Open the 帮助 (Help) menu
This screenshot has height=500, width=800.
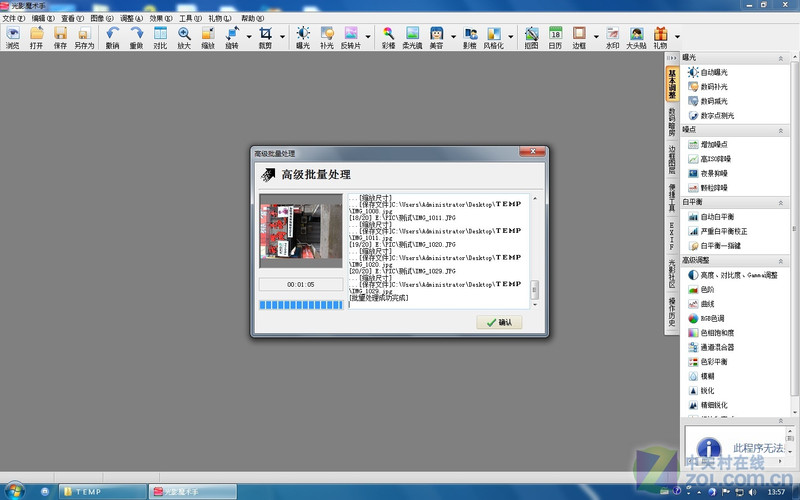pos(253,18)
